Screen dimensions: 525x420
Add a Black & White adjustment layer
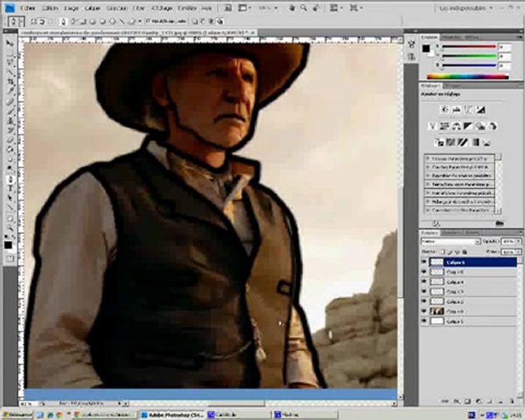click(x=468, y=126)
